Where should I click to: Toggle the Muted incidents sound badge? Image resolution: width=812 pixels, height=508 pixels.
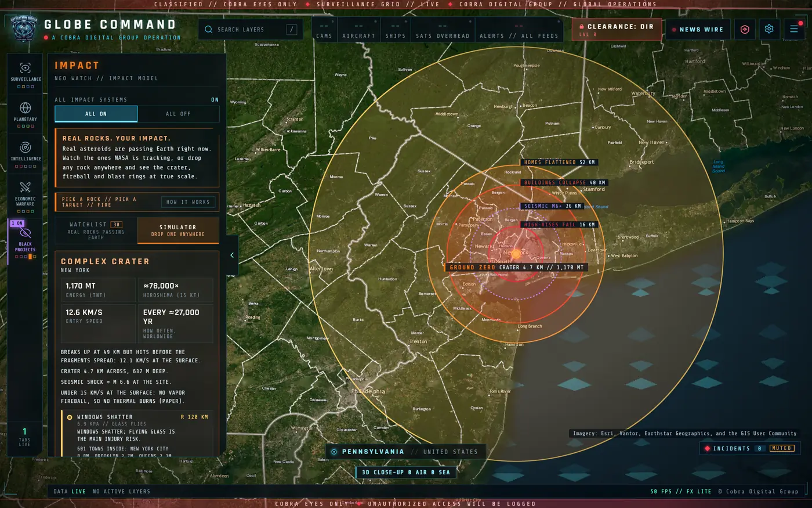[x=781, y=448]
